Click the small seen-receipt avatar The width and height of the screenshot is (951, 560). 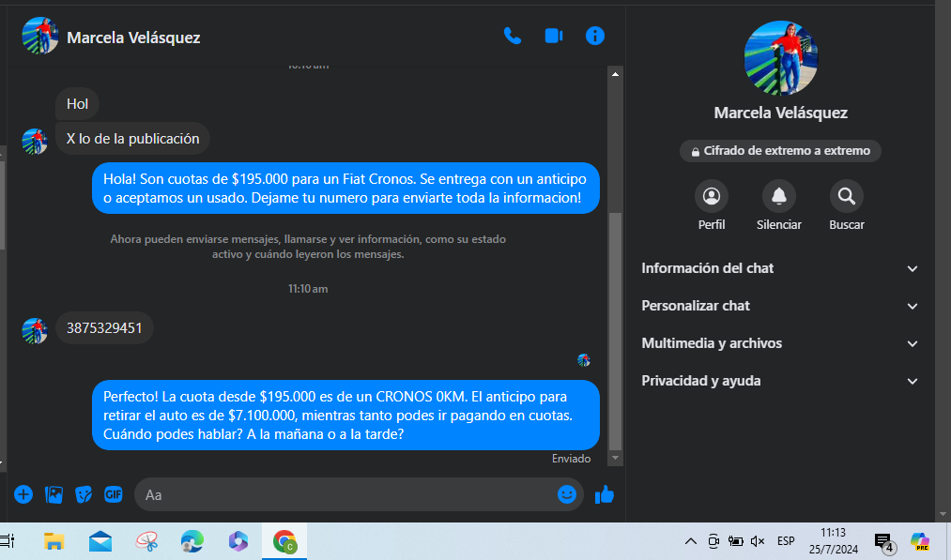583,360
